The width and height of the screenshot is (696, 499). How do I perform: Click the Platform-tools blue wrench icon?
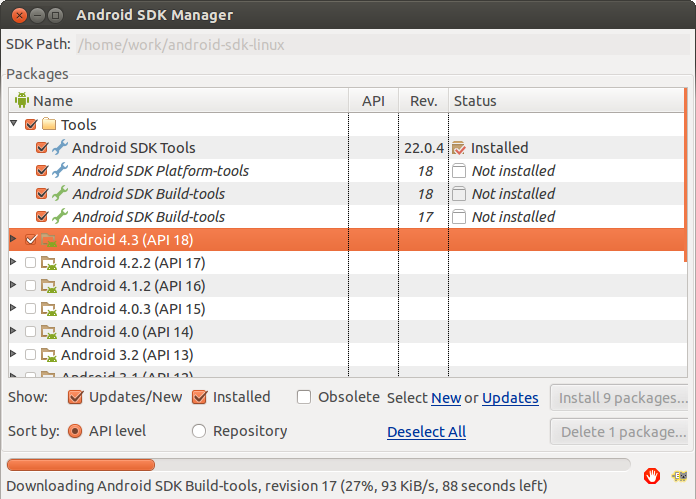(x=60, y=171)
